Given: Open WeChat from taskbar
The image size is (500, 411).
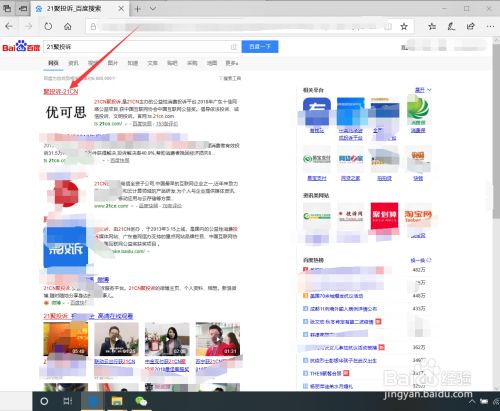Looking at the screenshot, I should click(x=141, y=401).
